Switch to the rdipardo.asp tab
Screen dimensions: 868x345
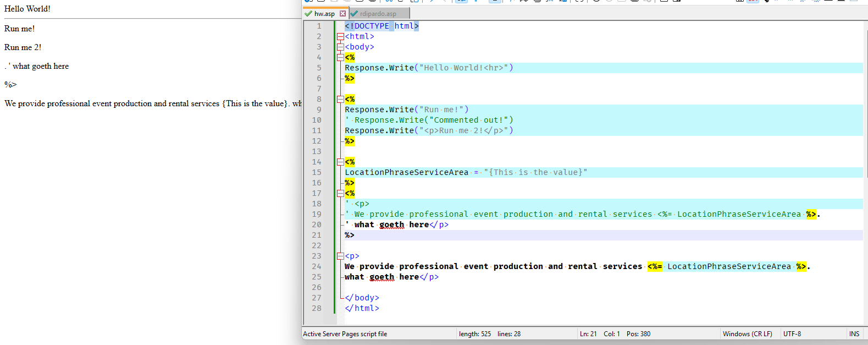pyautogui.click(x=378, y=14)
